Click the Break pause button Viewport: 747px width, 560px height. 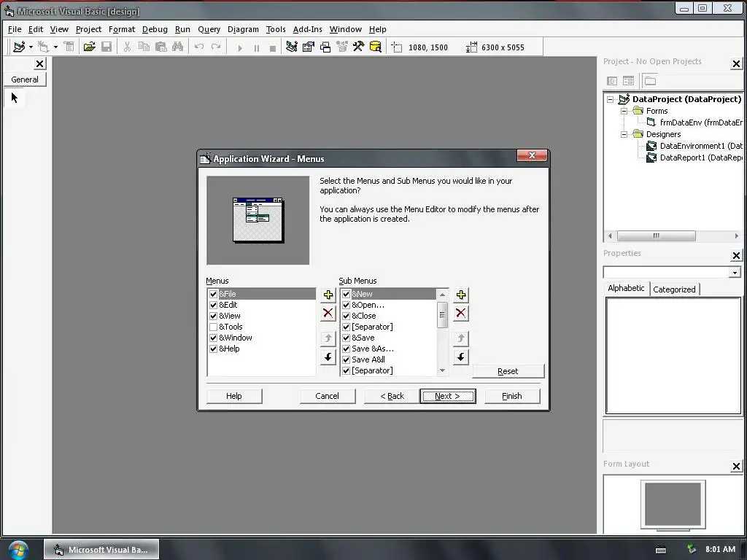point(257,47)
